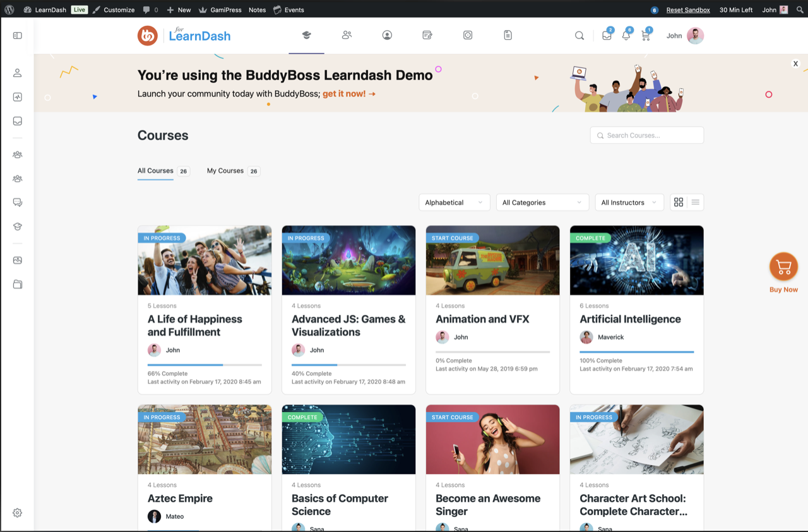Click the Artificial Intelligence course progress bar
The height and width of the screenshot is (532, 808).
tap(636, 352)
